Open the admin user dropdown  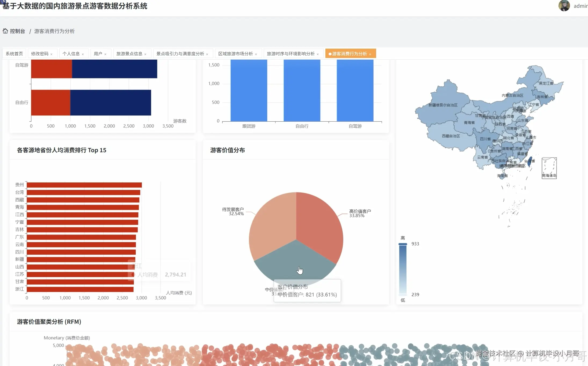(580, 6)
